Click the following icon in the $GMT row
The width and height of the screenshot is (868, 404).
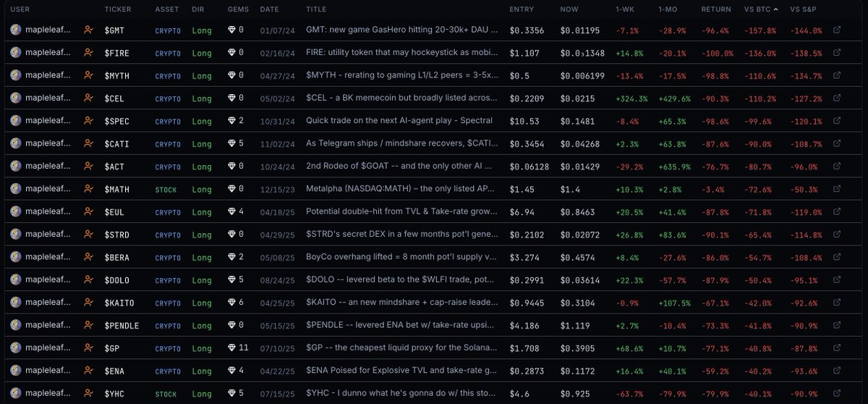[x=89, y=30]
